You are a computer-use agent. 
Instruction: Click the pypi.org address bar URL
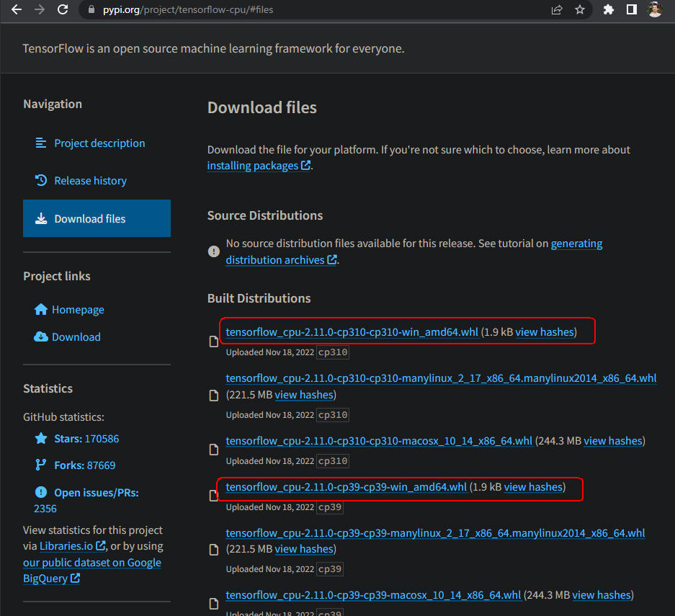(188, 9)
